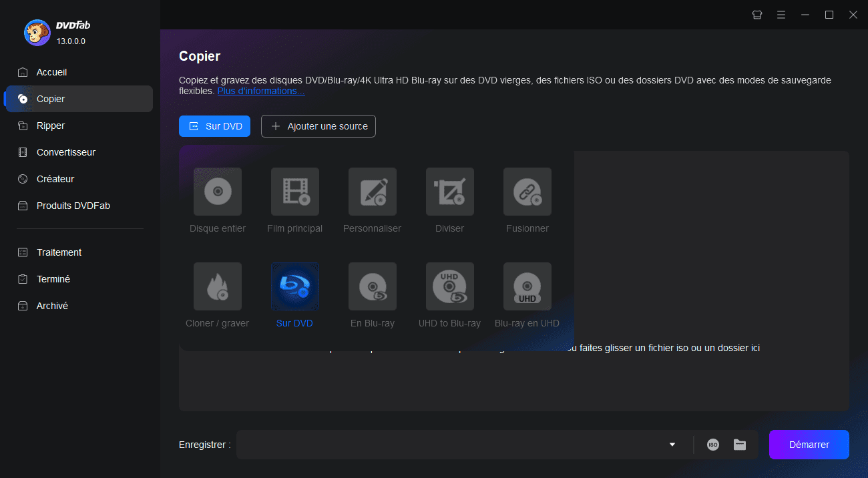Click the version number 13.0.0.0
Image resolution: width=868 pixels, height=478 pixels.
[71, 41]
